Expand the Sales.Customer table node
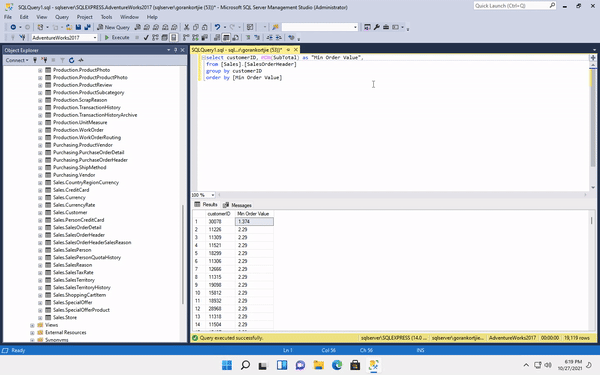The height and width of the screenshot is (375, 600). pos(40,213)
